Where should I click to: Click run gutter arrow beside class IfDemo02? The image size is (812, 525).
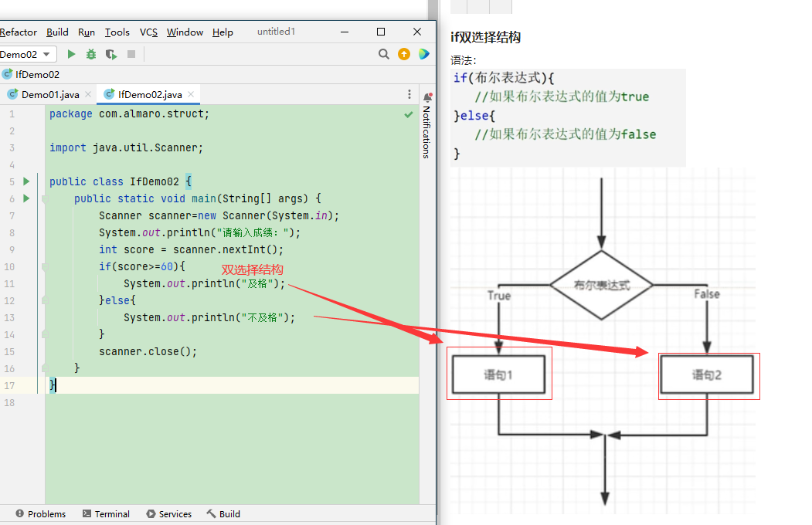pos(26,181)
